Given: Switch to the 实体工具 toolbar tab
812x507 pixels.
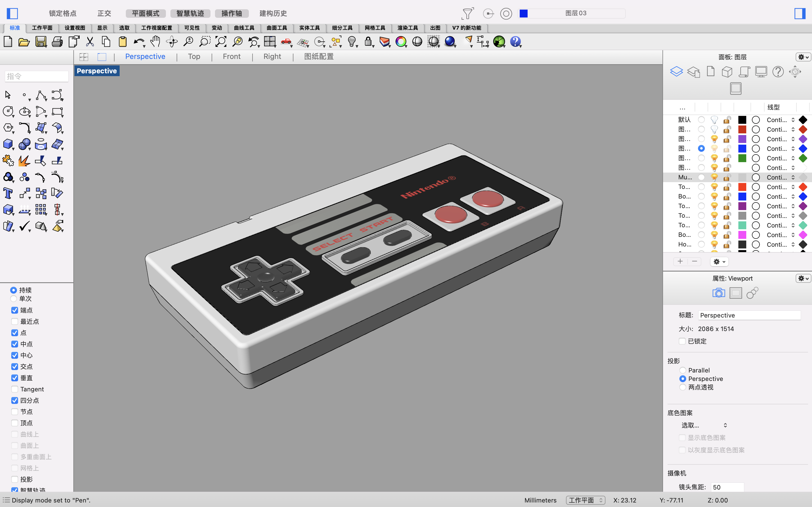Looking at the screenshot, I should 310,28.
